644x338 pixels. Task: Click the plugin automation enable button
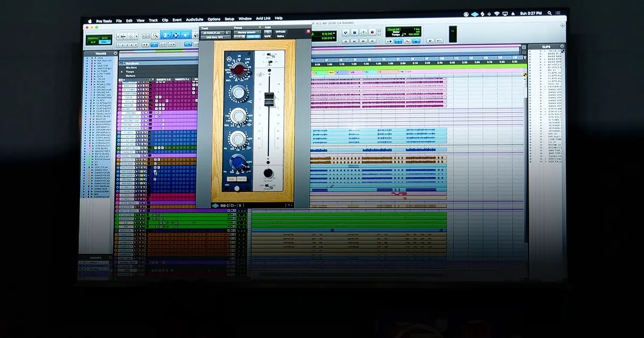click(x=268, y=32)
